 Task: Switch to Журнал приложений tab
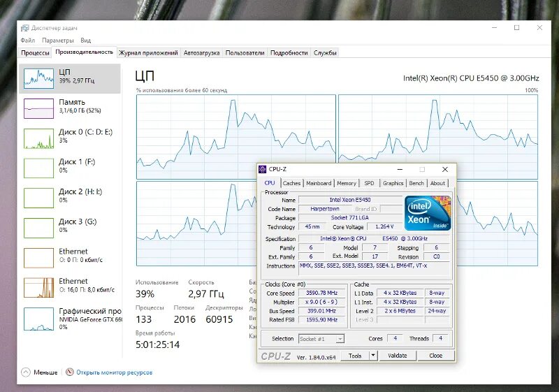(148, 52)
